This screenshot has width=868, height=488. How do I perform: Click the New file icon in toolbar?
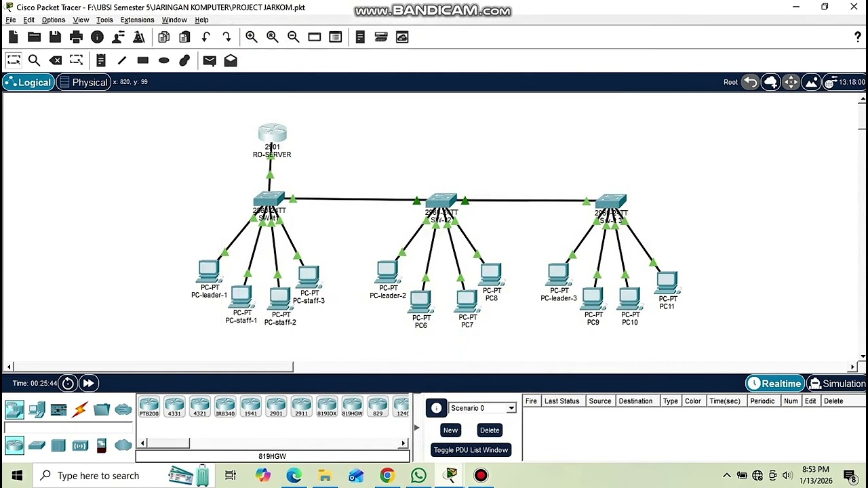[13, 37]
